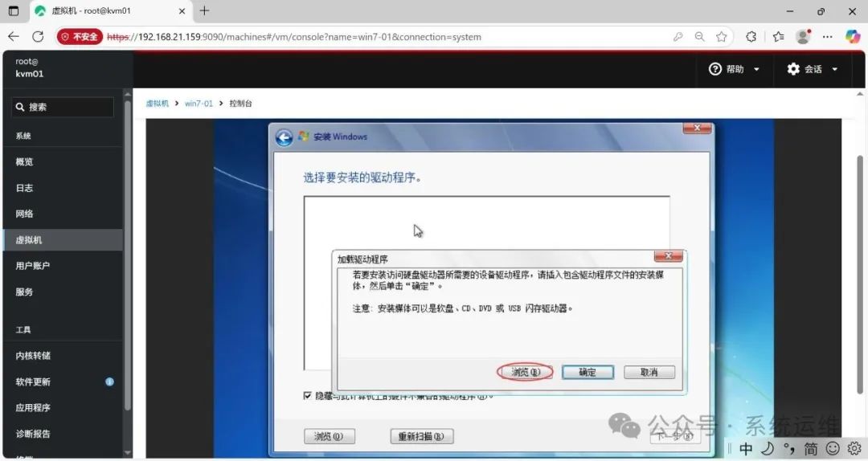
Task: Click the 重新扫描(R) button
Action: point(421,436)
